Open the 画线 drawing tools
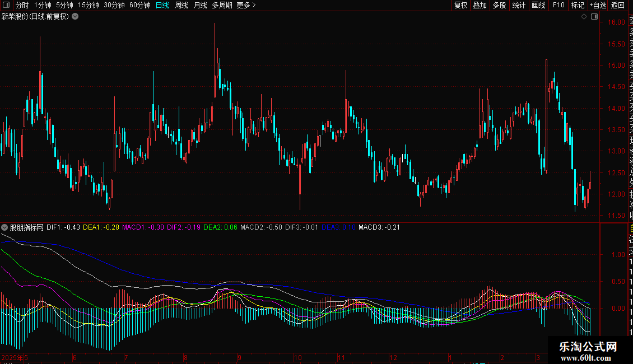Screen dimensions: 633x364 point(538,5)
